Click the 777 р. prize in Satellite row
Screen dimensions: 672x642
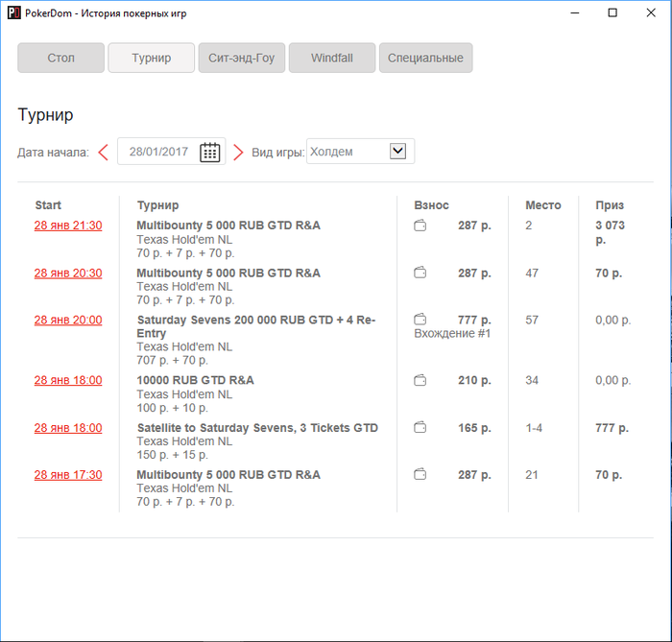point(612,428)
